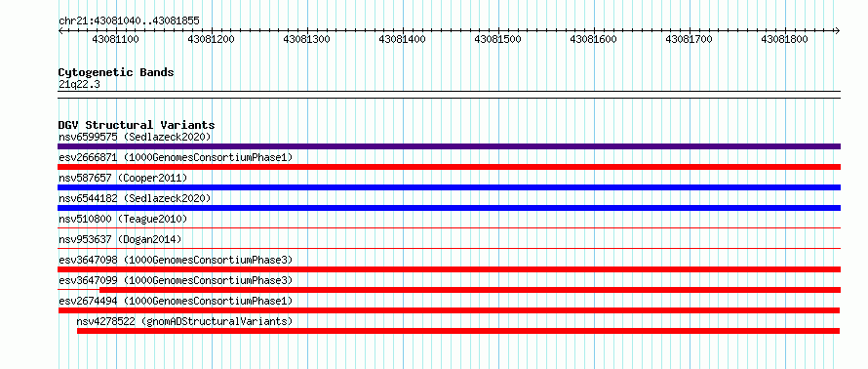
Task: Click the DGV Structural Variants track title
Action: [137, 125]
